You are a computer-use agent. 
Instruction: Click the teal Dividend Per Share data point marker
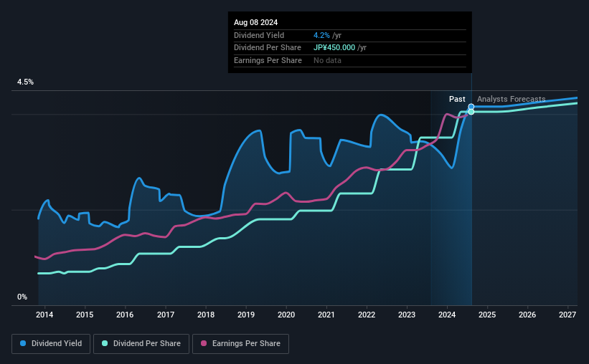click(x=471, y=112)
